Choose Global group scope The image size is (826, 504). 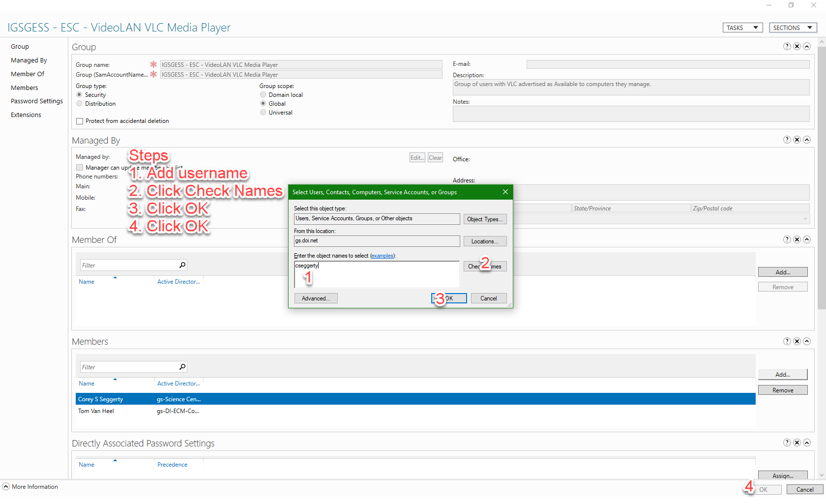pyautogui.click(x=263, y=104)
